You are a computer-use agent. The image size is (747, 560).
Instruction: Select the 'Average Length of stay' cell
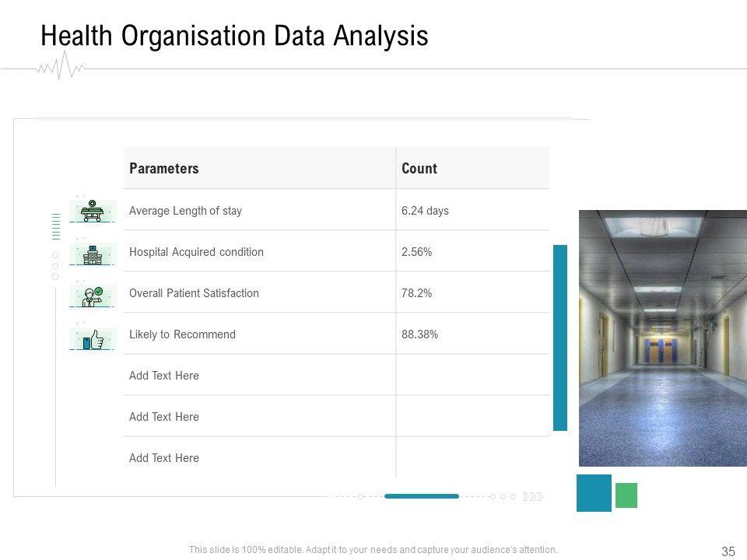(185, 210)
